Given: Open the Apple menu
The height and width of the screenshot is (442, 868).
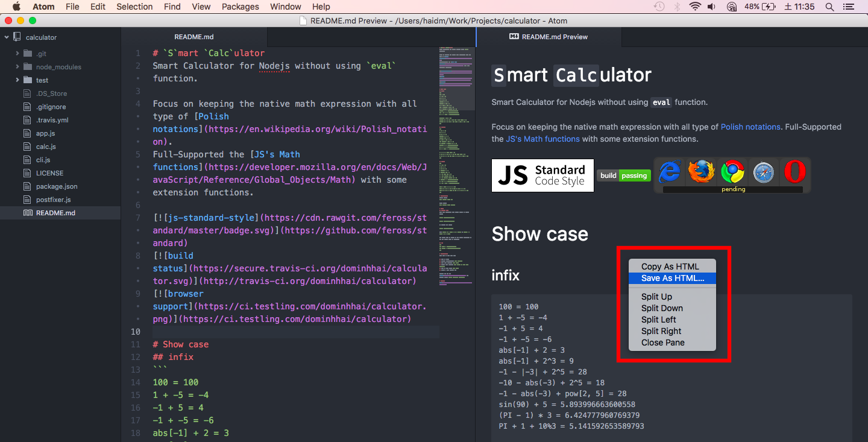Looking at the screenshot, I should (x=16, y=7).
